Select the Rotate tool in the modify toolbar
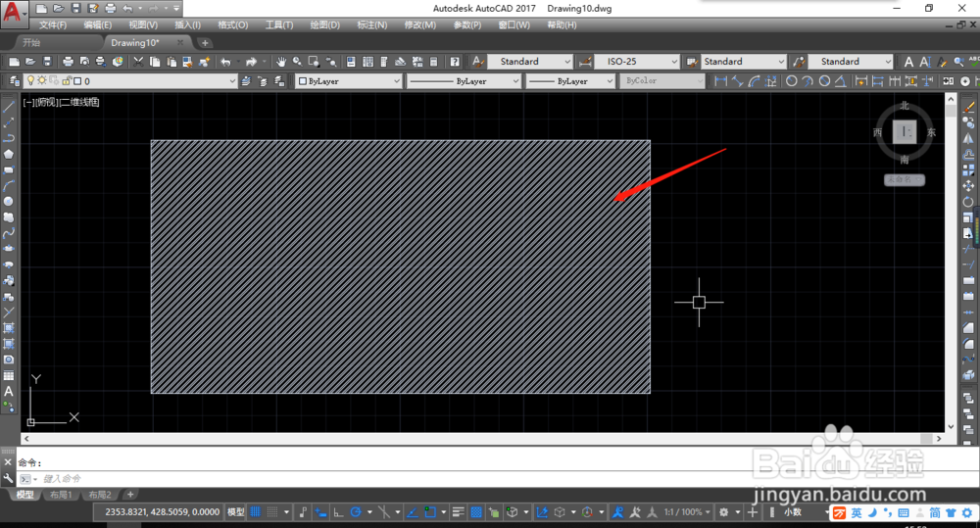980x528 pixels. [969, 201]
